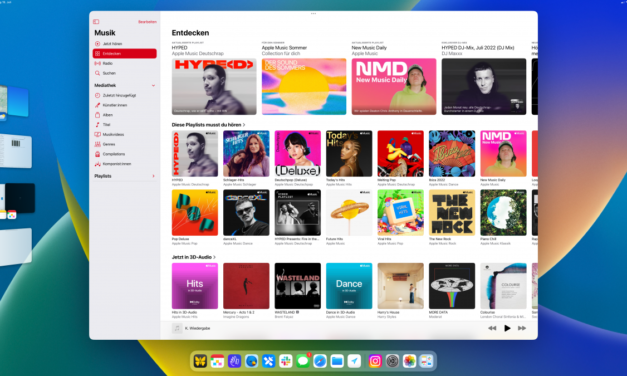Open the Future Hits playlist tile
Image resolution: width=627 pixels, height=376 pixels.
tap(349, 212)
